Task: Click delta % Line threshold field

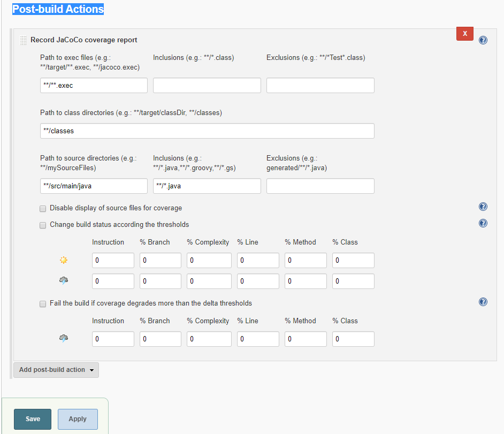Action: click(x=258, y=339)
